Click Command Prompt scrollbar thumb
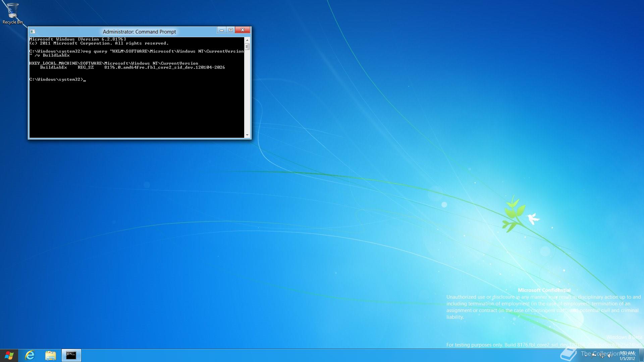 click(x=247, y=47)
